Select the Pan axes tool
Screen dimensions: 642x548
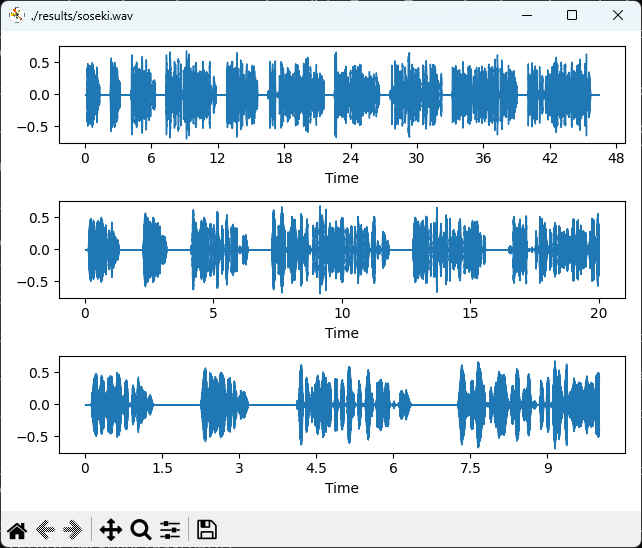(x=110, y=530)
